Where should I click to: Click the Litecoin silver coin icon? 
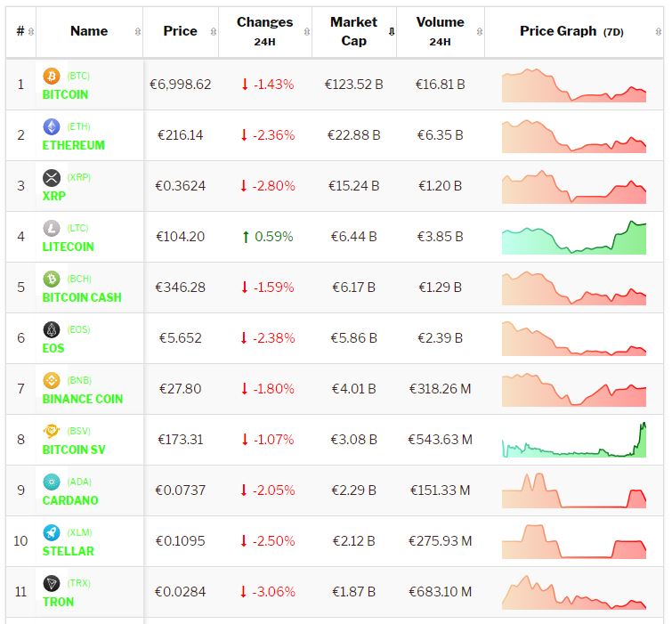tap(52, 229)
